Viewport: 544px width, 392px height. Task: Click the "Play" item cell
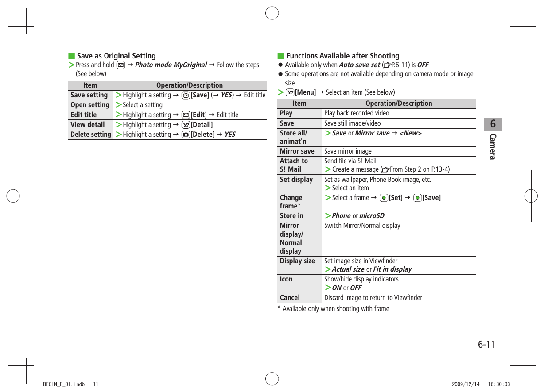pyautogui.click(x=299, y=113)
